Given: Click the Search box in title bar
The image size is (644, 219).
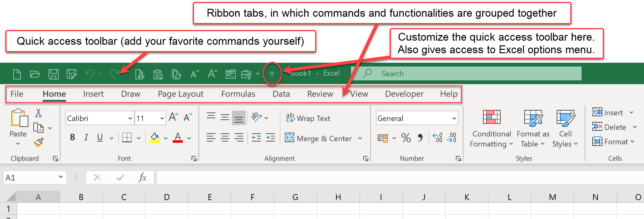Looking at the screenshot, I should click(x=466, y=74).
